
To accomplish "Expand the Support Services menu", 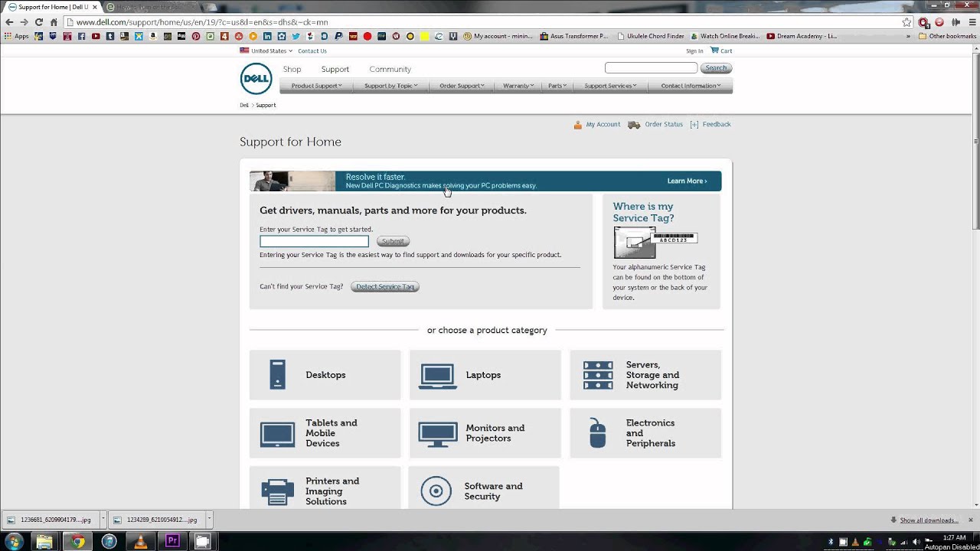I will point(610,86).
